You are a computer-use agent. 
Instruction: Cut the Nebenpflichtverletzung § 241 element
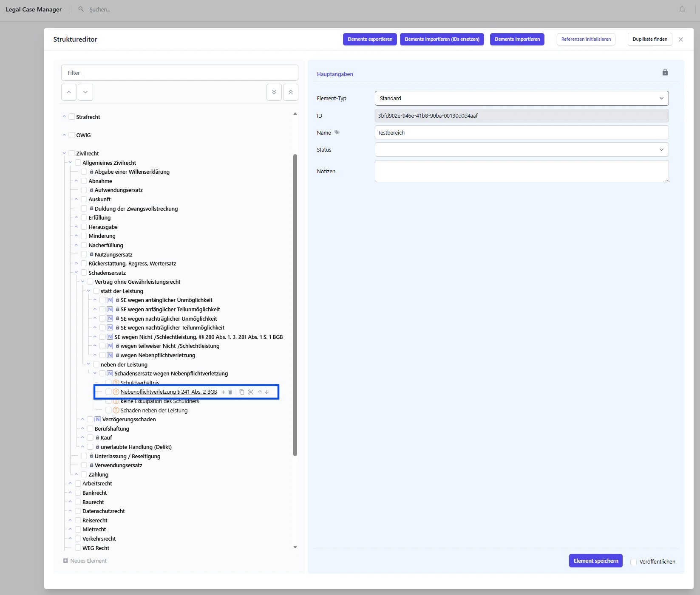(251, 392)
